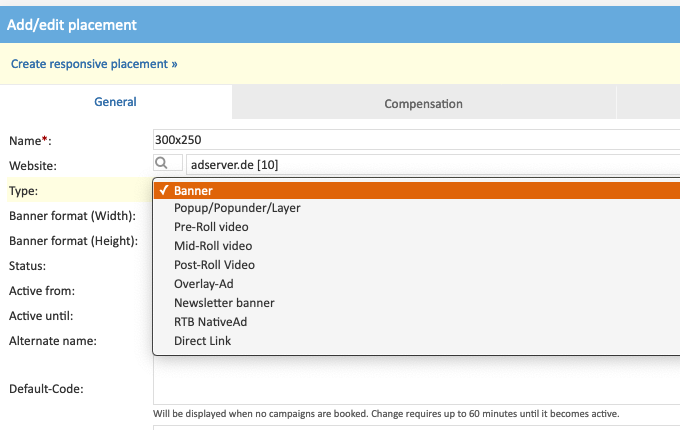This screenshot has height=430, width=680.
Task: Click the Banner format (Width) label
Action: click(72, 216)
